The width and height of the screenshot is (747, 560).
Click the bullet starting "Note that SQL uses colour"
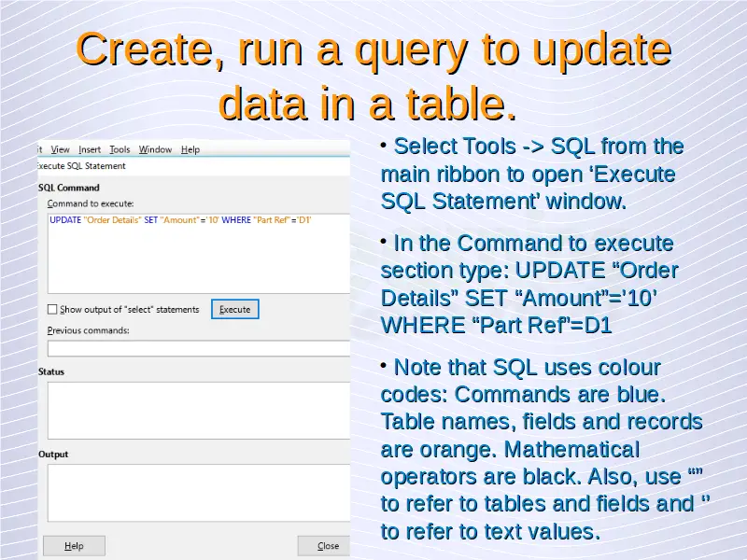point(545,449)
